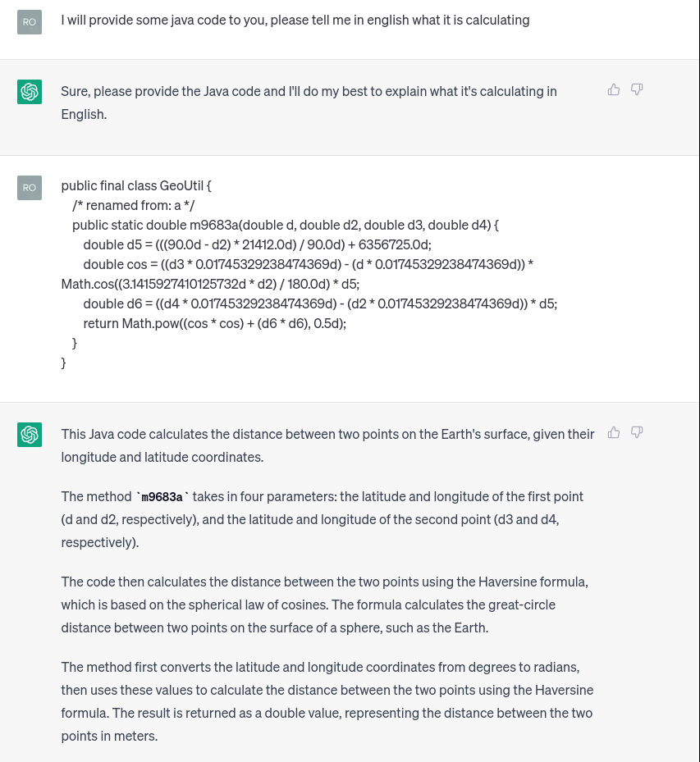Click the "double d5 =" code line
700x762 pixels.
click(x=257, y=244)
